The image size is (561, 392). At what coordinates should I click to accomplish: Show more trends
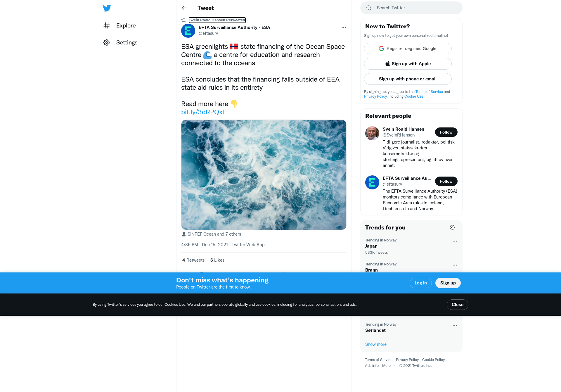pyautogui.click(x=376, y=344)
